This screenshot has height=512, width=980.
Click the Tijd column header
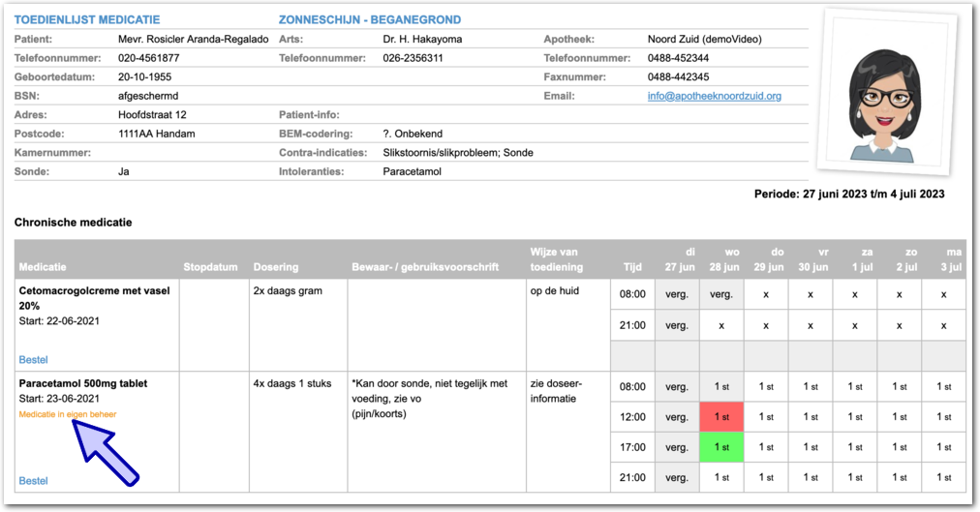(632, 267)
